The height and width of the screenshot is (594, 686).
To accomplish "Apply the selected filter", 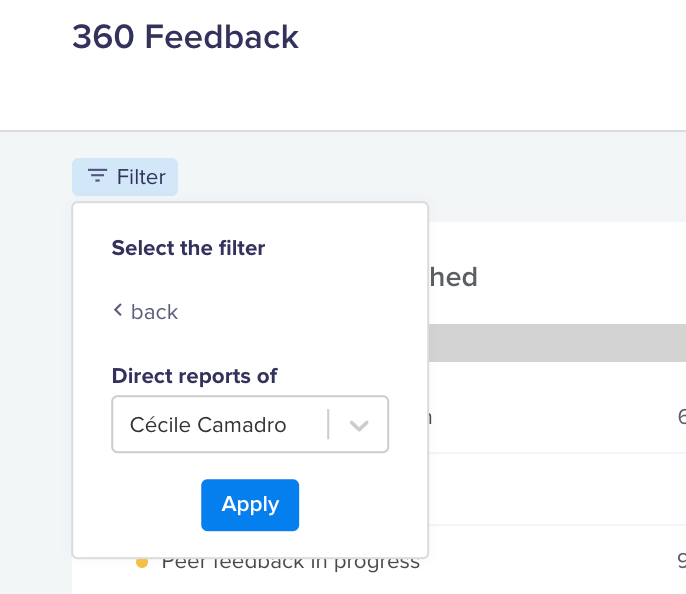I will (250, 505).
